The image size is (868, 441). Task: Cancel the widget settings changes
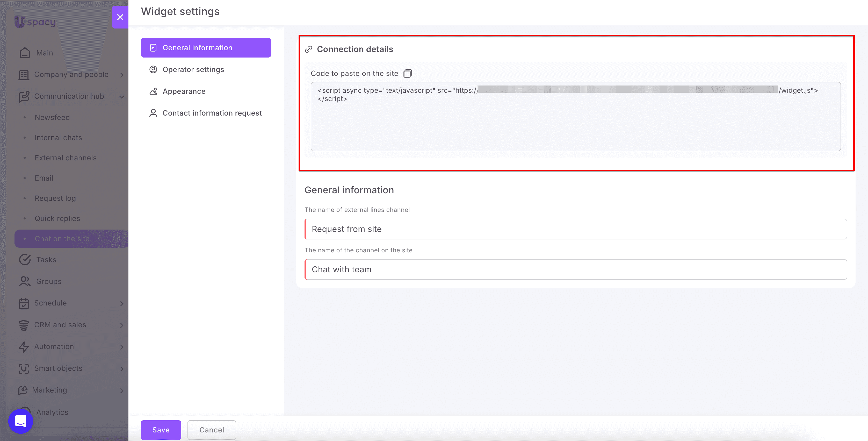click(212, 430)
